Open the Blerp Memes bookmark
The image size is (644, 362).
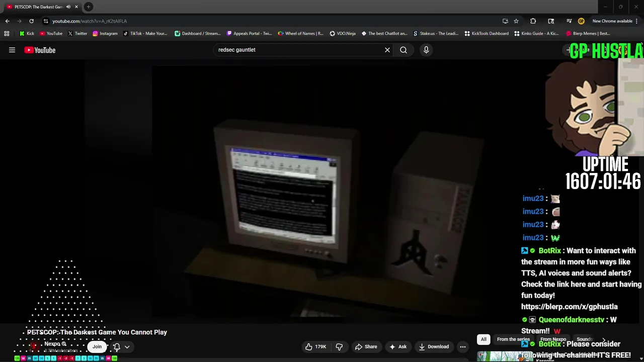click(588, 34)
